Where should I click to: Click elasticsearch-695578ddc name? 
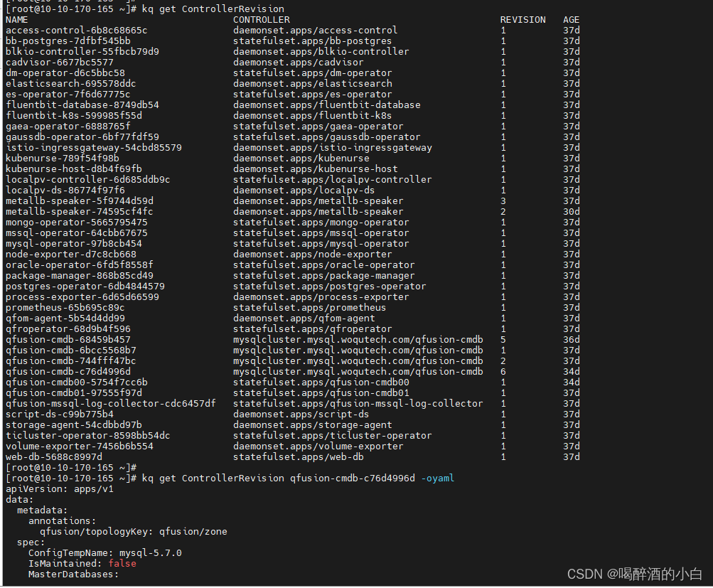(x=71, y=84)
